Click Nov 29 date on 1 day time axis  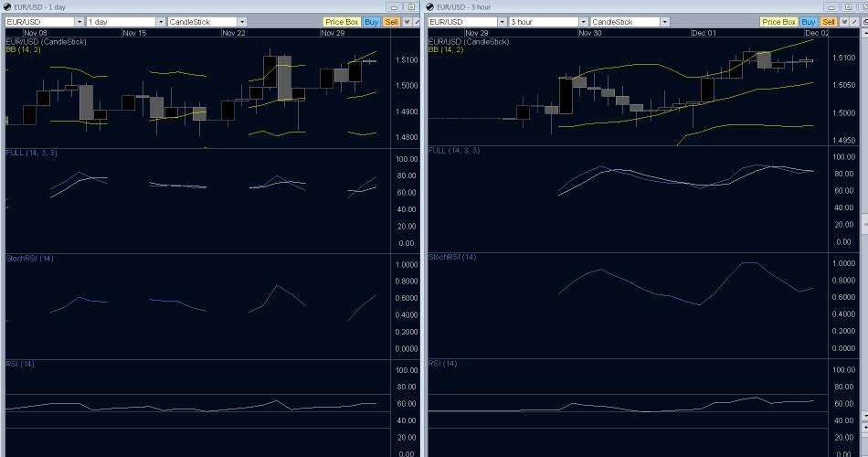333,33
